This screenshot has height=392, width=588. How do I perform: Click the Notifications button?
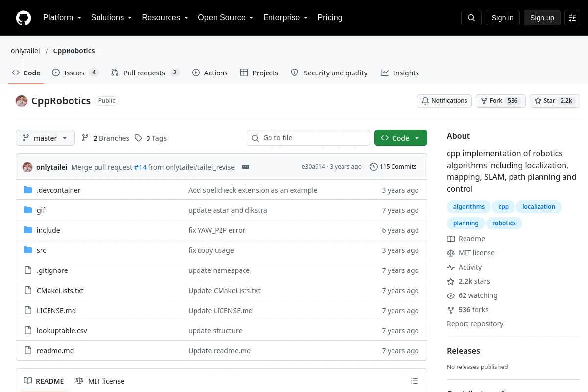point(444,101)
